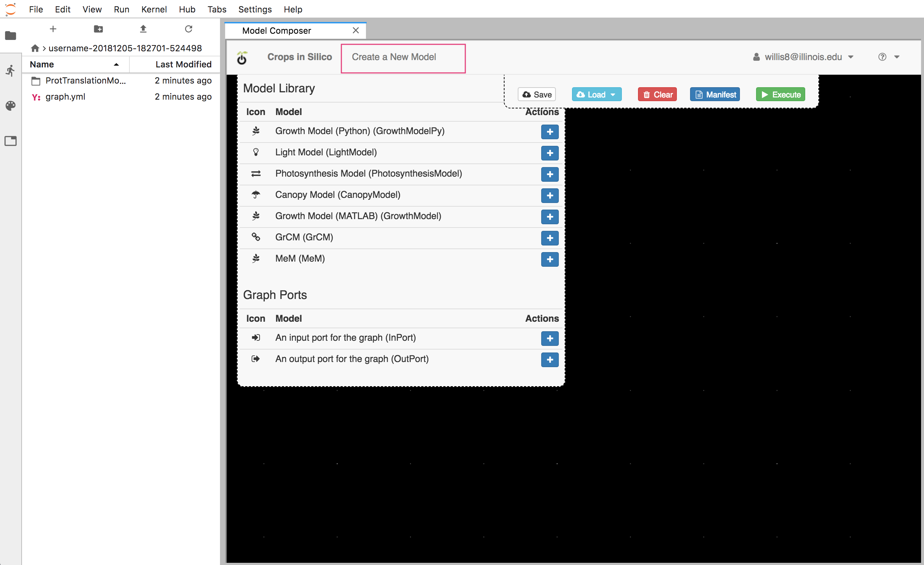Click the red Clear button
Viewport: 924px width, 565px height.
[x=657, y=95]
